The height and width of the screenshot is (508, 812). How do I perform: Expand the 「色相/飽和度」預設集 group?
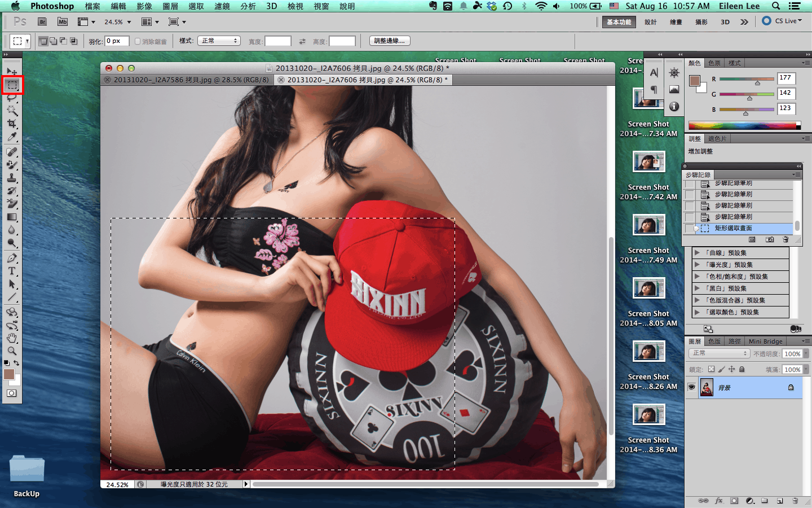[x=698, y=277]
